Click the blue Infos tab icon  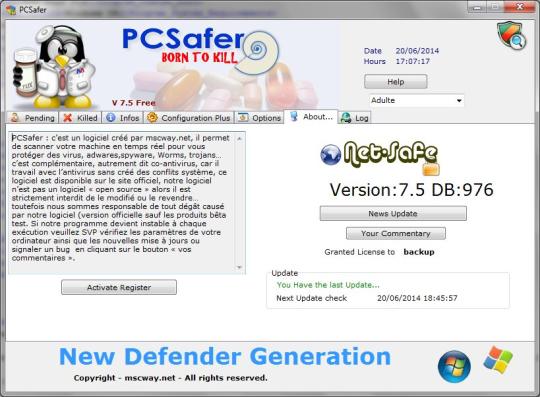tap(110, 118)
